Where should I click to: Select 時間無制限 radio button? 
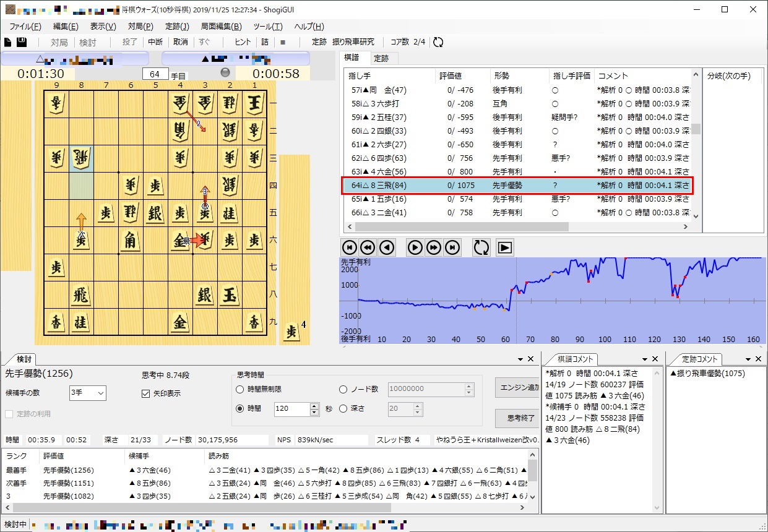[240, 389]
